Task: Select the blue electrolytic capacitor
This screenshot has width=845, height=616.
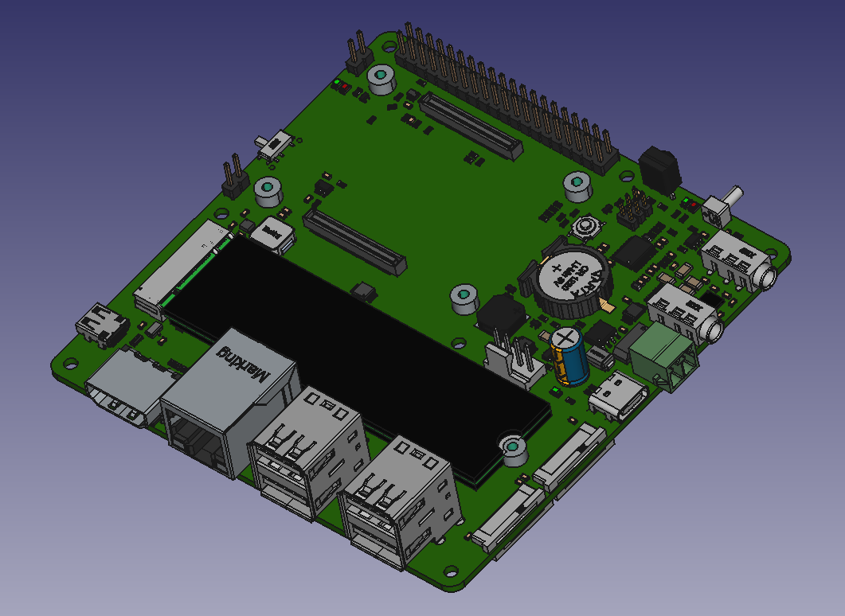Action: (569, 357)
